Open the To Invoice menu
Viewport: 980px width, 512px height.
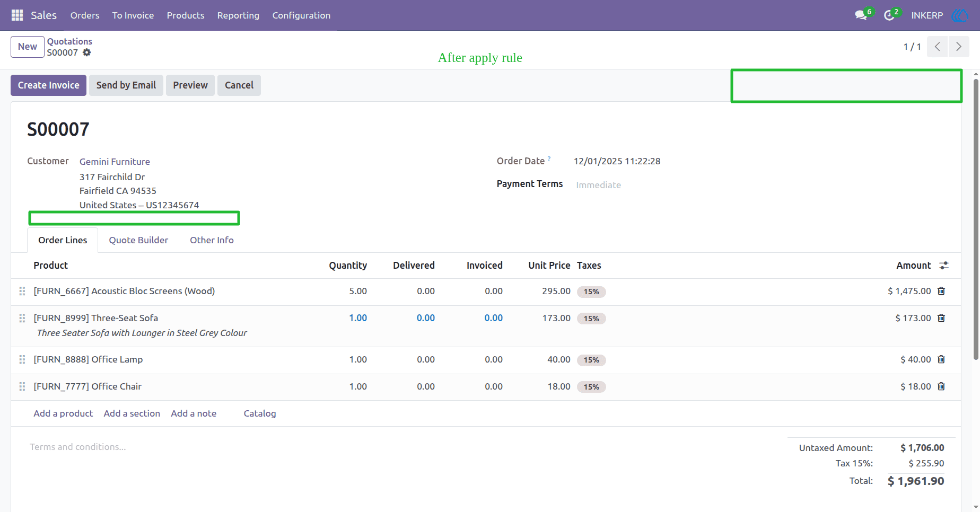[x=133, y=15]
